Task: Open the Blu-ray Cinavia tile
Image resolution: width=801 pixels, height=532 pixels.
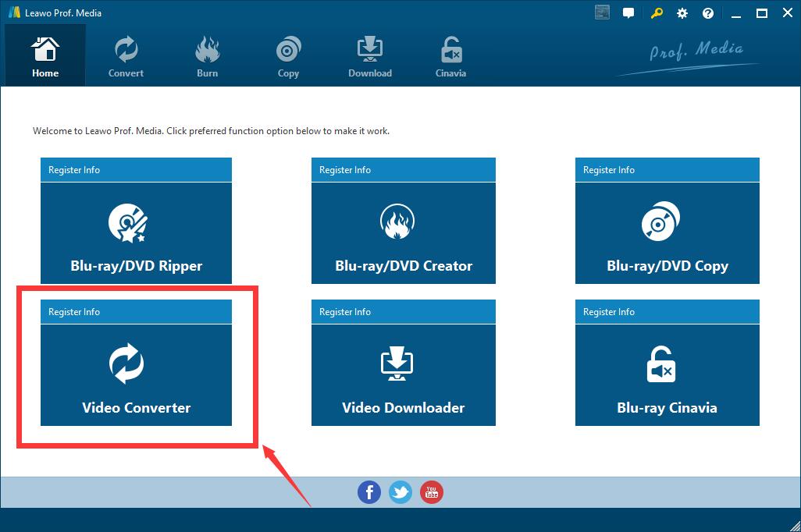Action: pyautogui.click(x=667, y=375)
